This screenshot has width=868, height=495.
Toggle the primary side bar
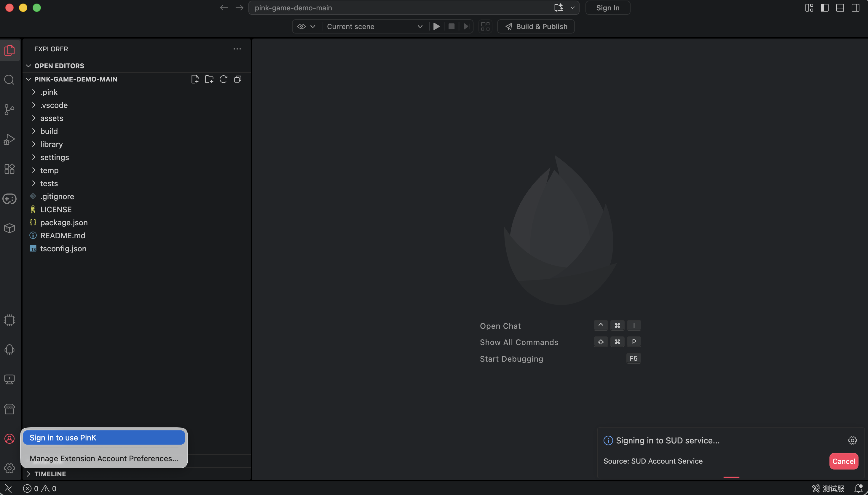pos(824,8)
